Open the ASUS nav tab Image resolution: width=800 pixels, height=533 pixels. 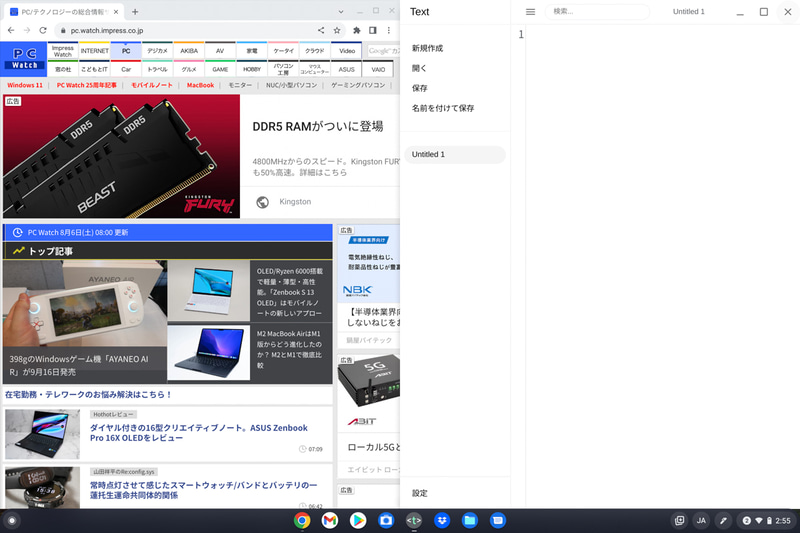click(346, 69)
